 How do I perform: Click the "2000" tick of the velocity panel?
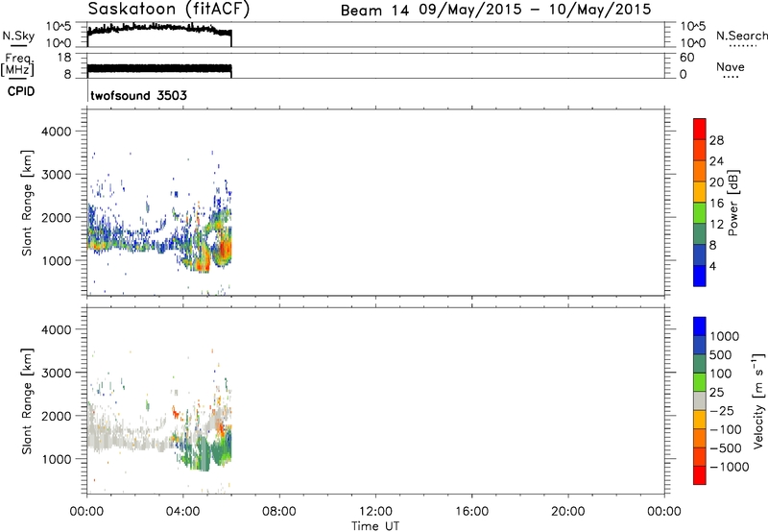pyautogui.click(x=56, y=416)
